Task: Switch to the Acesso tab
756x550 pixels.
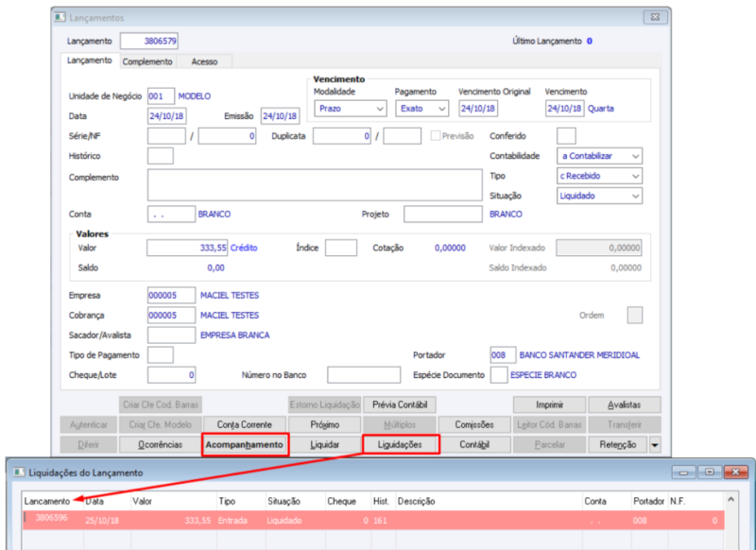Action: [204, 61]
